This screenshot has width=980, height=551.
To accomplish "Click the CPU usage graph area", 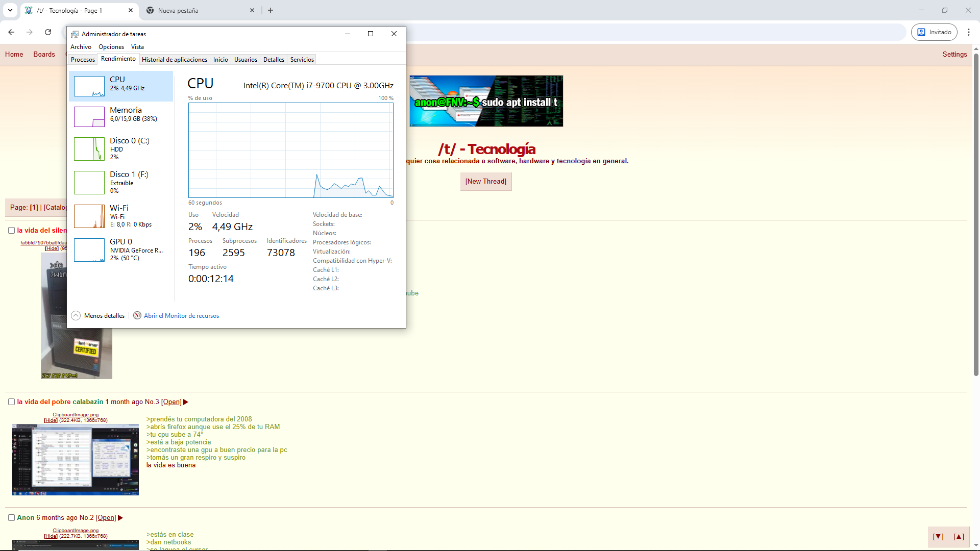I will pyautogui.click(x=291, y=150).
